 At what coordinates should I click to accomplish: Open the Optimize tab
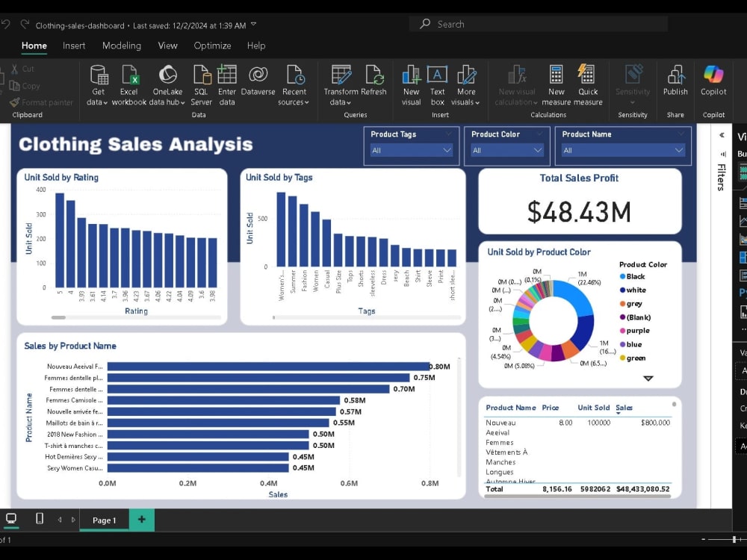212,46
